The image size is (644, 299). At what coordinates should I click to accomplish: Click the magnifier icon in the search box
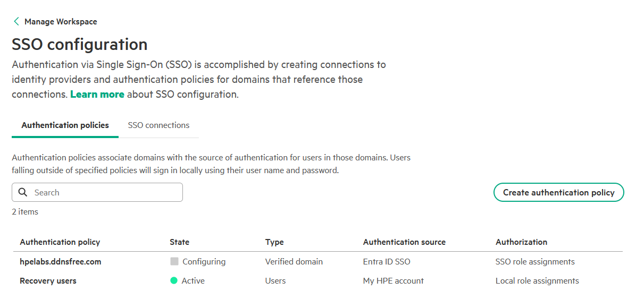click(23, 192)
